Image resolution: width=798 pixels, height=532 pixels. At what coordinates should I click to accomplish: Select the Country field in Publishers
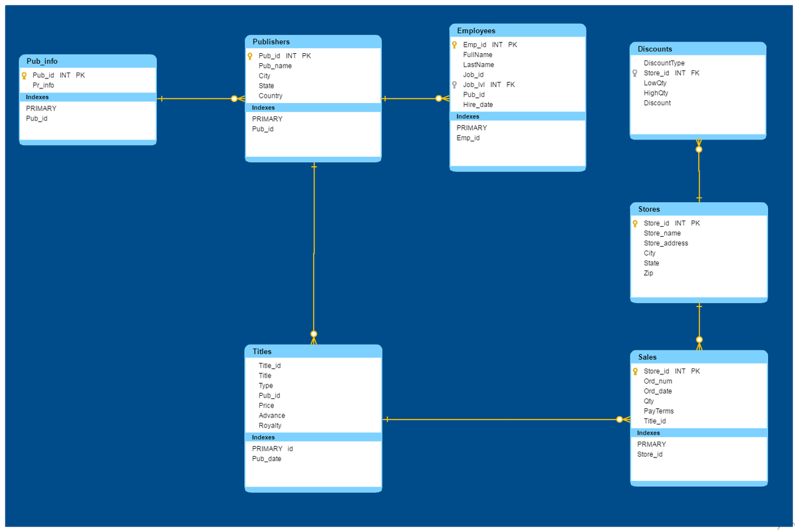pyautogui.click(x=271, y=96)
